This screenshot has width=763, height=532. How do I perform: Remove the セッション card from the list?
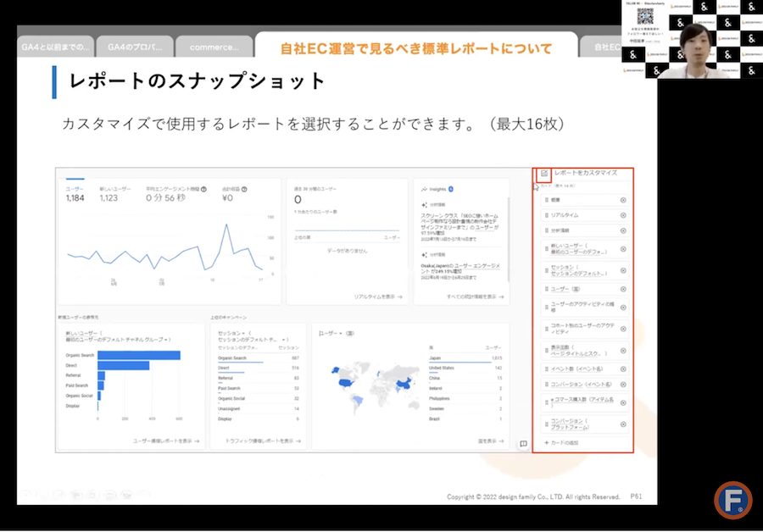point(623,271)
